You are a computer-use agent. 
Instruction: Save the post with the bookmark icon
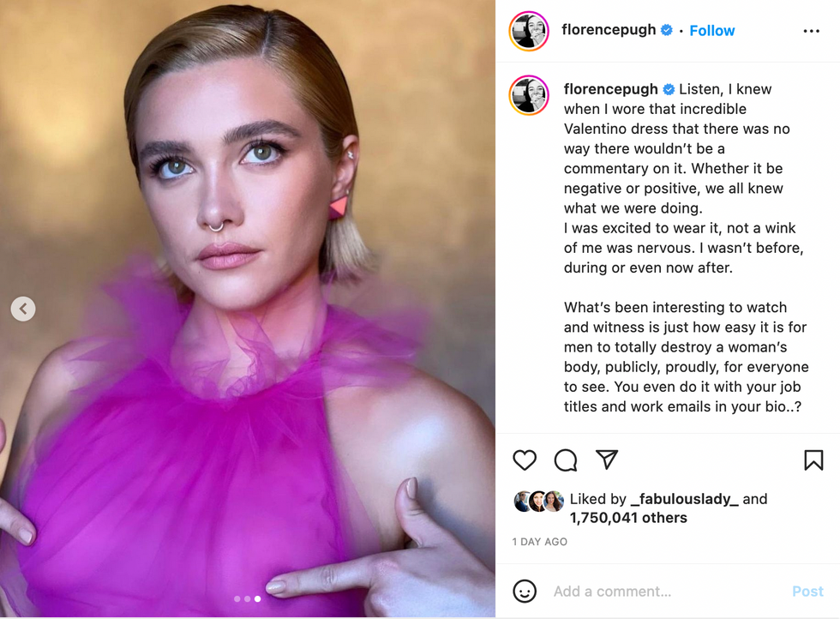pos(813,460)
